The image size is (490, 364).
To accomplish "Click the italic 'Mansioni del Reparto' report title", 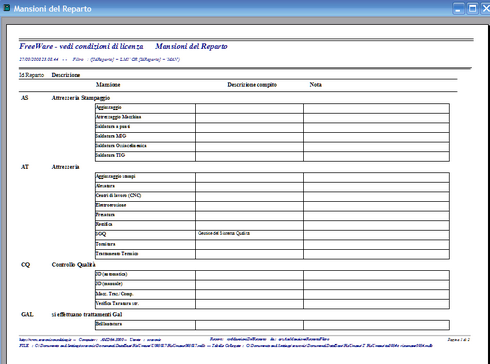I will pyautogui.click(x=191, y=46).
